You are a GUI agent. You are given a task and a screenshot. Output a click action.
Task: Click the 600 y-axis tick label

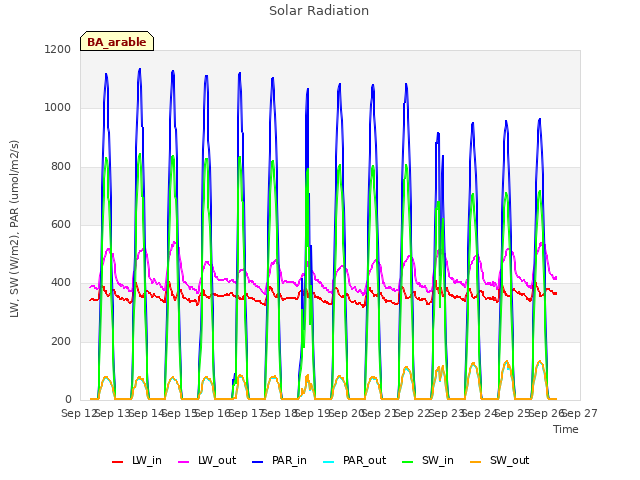coord(61,224)
